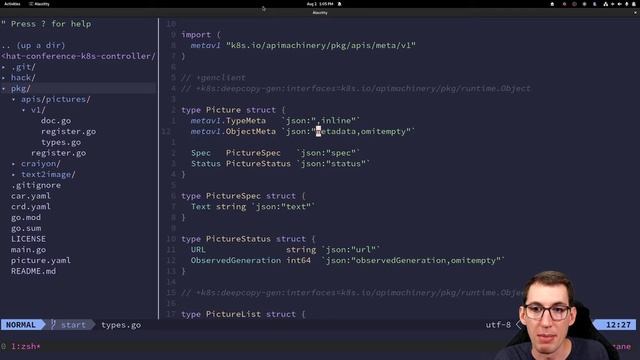Open register.go under v1/
Viewport: 640px width, 360px height.
click(x=69, y=131)
